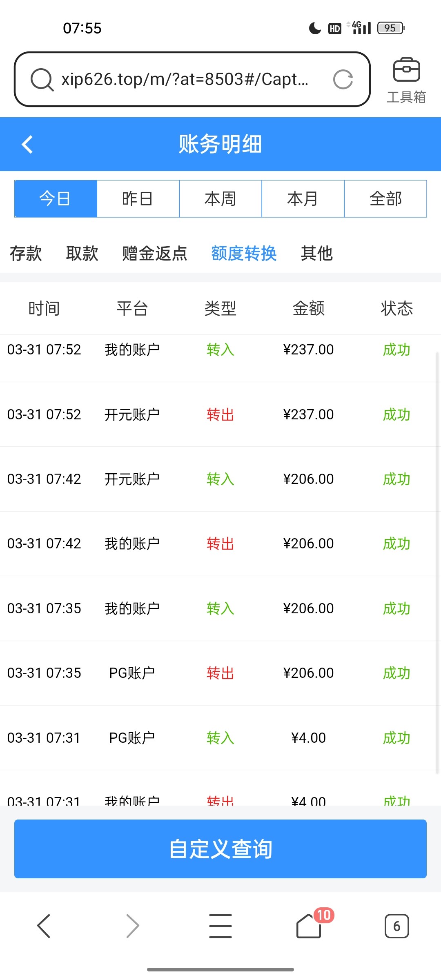
Task: Switch to 赠金返点 category
Action: [155, 254]
